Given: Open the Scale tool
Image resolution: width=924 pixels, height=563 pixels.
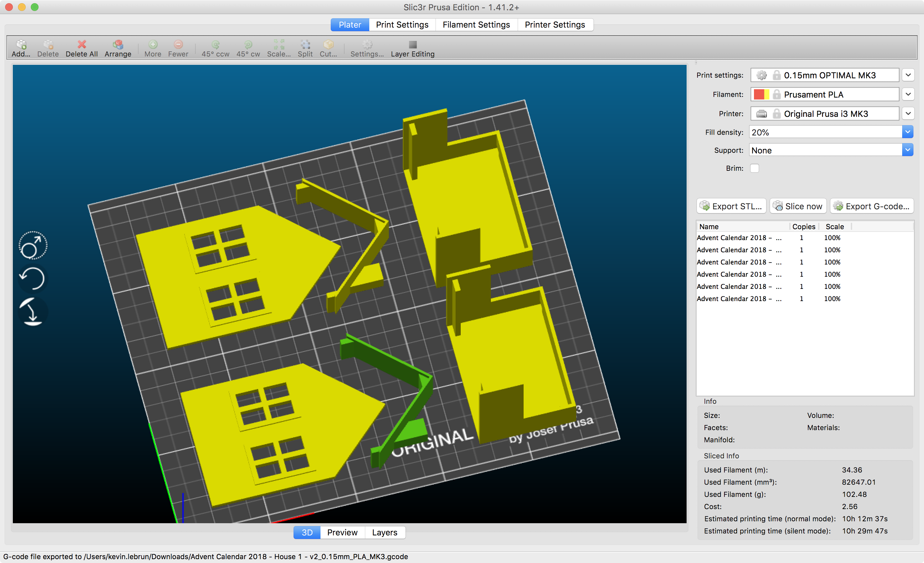Looking at the screenshot, I should (278, 48).
